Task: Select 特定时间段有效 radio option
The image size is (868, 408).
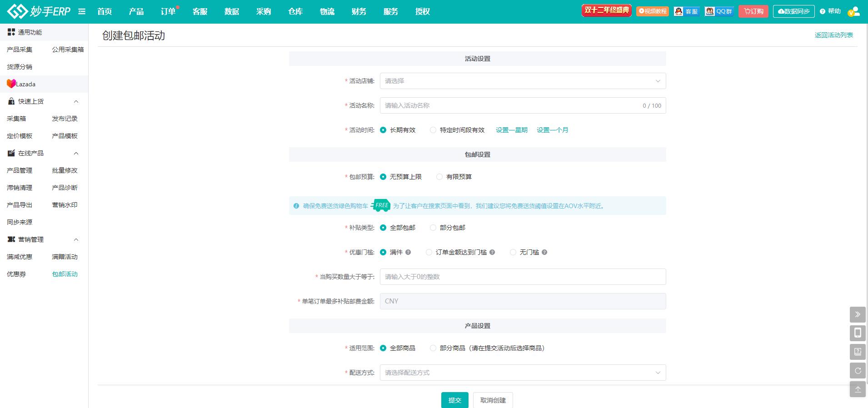Action: pos(433,130)
